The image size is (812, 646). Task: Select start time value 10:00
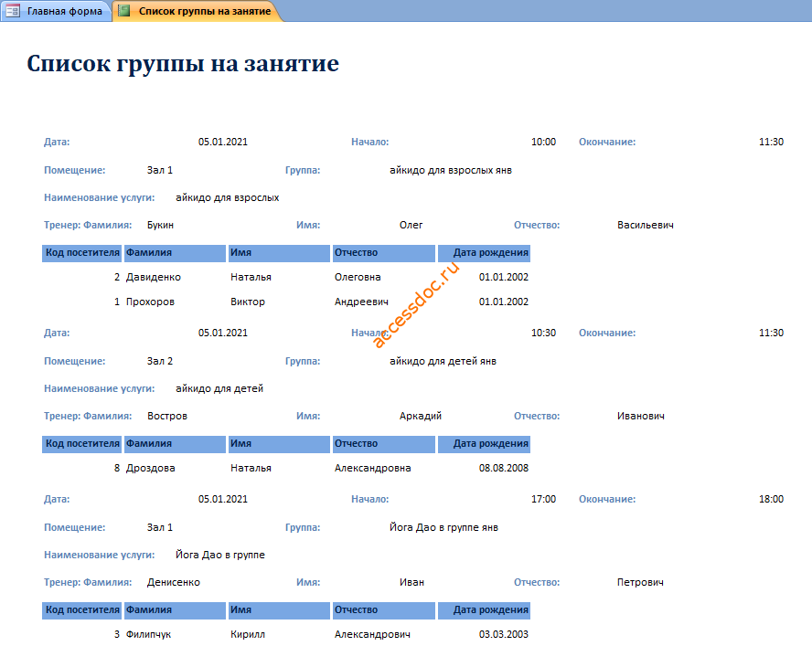point(543,142)
